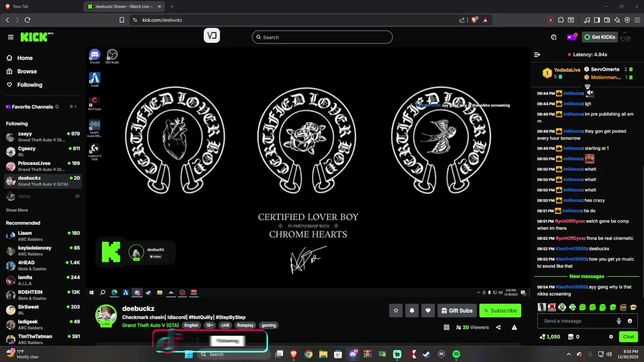Toggle the Brave sidebar panel icon

[x=597, y=20]
